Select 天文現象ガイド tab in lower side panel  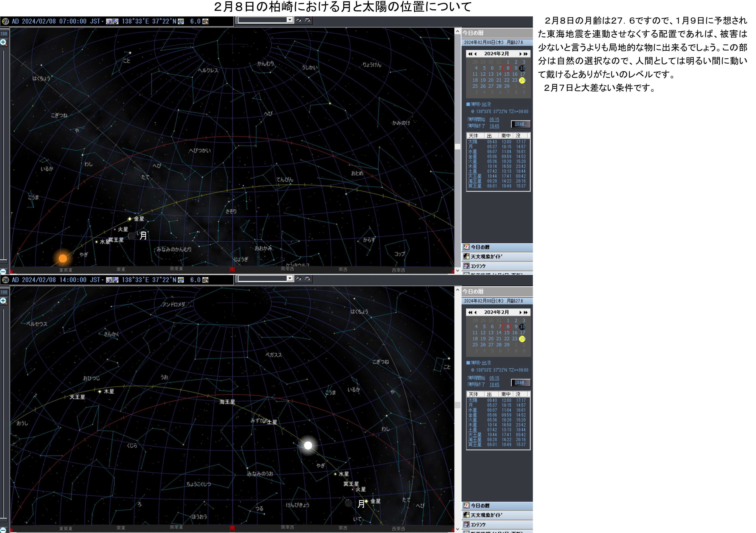[497, 515]
